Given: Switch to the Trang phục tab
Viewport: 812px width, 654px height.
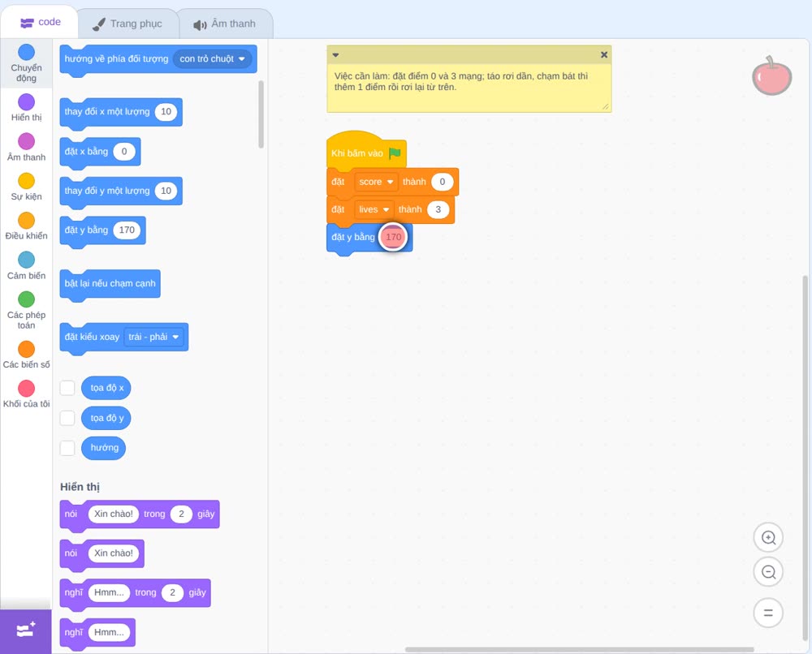Looking at the screenshot, I should coord(127,24).
